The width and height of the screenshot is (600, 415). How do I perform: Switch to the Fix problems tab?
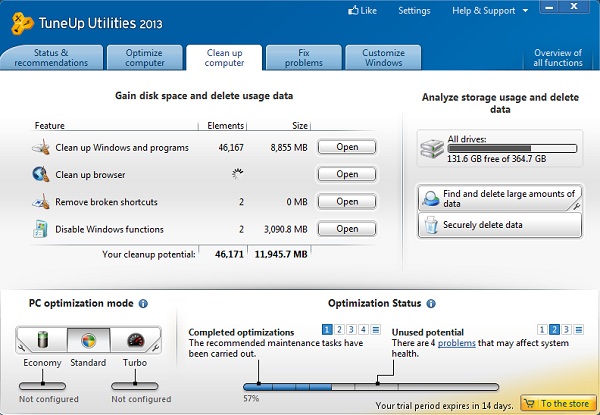pyautogui.click(x=303, y=57)
